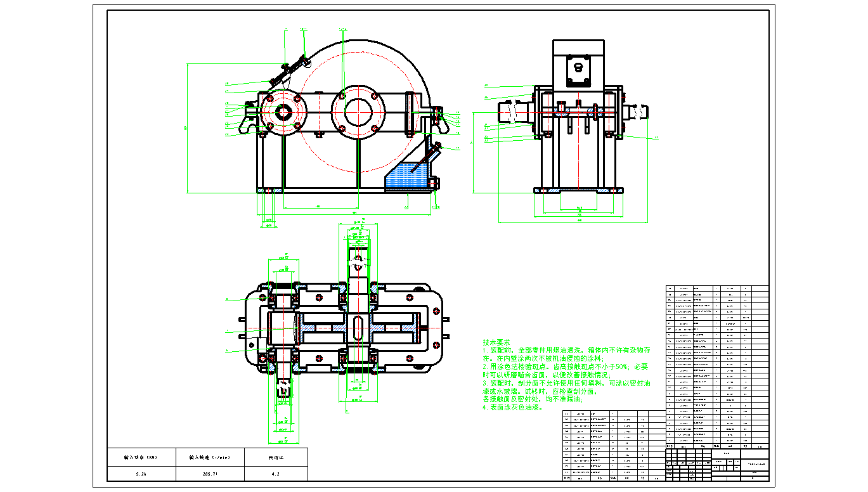The width and height of the screenshot is (868, 492).
Task: Click the 输入转速 (r/min) header cell
Action: (x=207, y=457)
